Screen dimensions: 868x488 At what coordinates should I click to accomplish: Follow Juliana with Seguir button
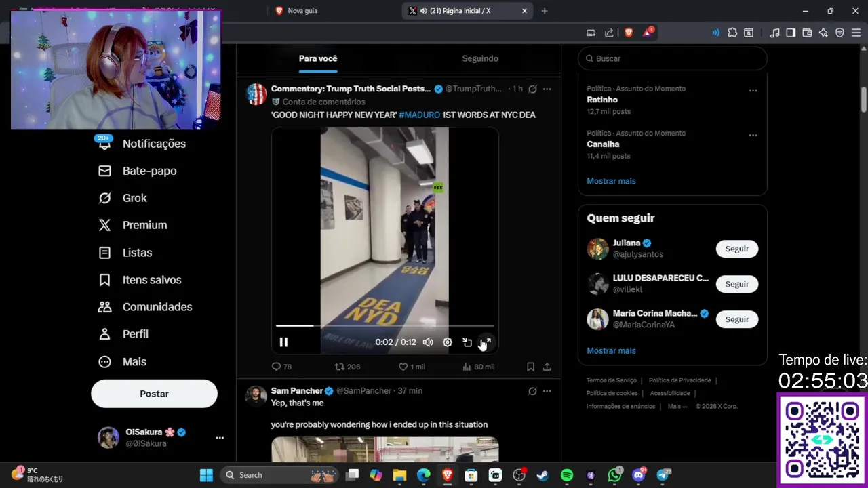click(x=737, y=249)
